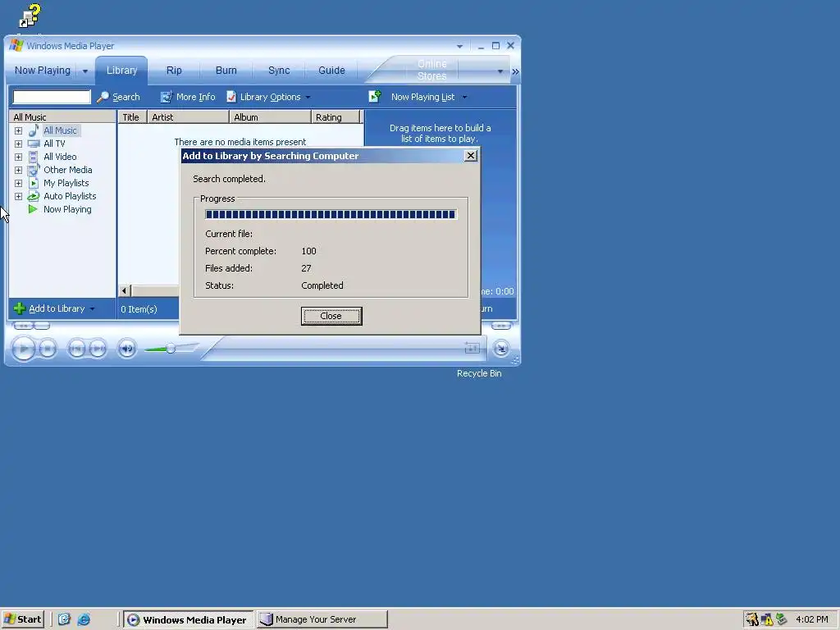Viewport: 840px width, 630px height.
Task: Click the volume slider knob
Action: pos(171,349)
